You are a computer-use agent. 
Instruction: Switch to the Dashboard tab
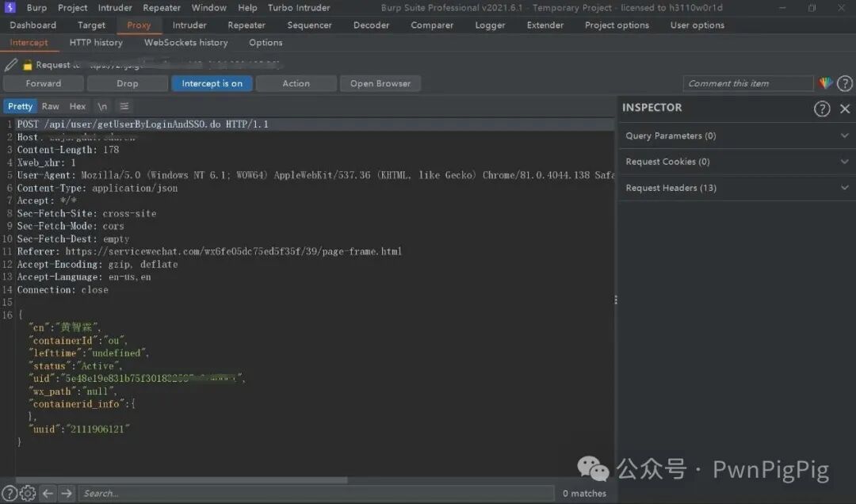[32, 25]
